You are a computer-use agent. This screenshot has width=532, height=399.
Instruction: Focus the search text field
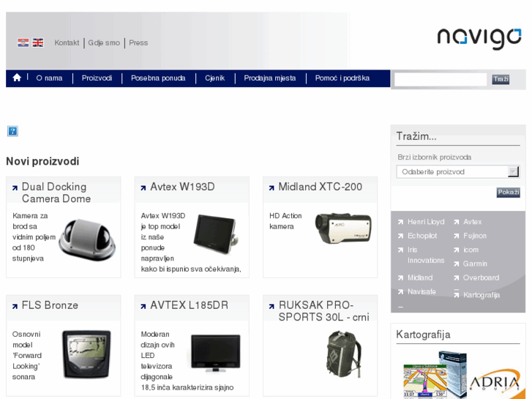[x=441, y=80]
